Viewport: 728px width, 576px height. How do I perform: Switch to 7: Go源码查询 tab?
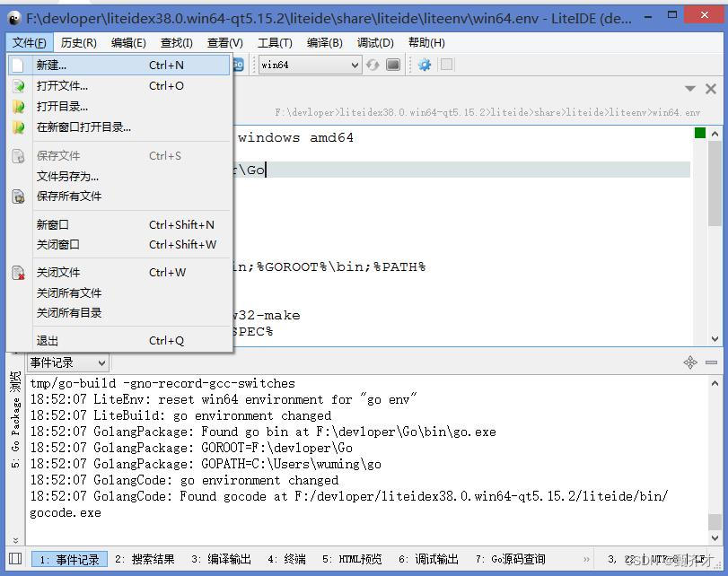tap(510, 559)
